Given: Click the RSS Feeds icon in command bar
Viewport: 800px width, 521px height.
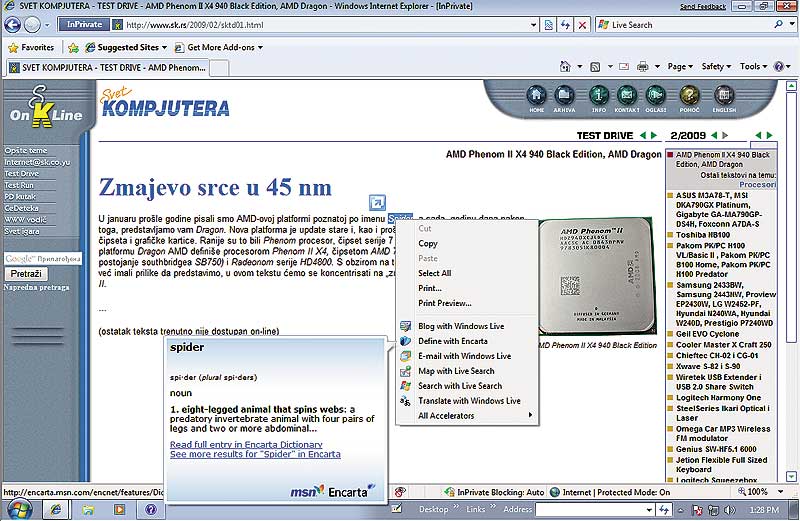Looking at the screenshot, I should [595, 67].
